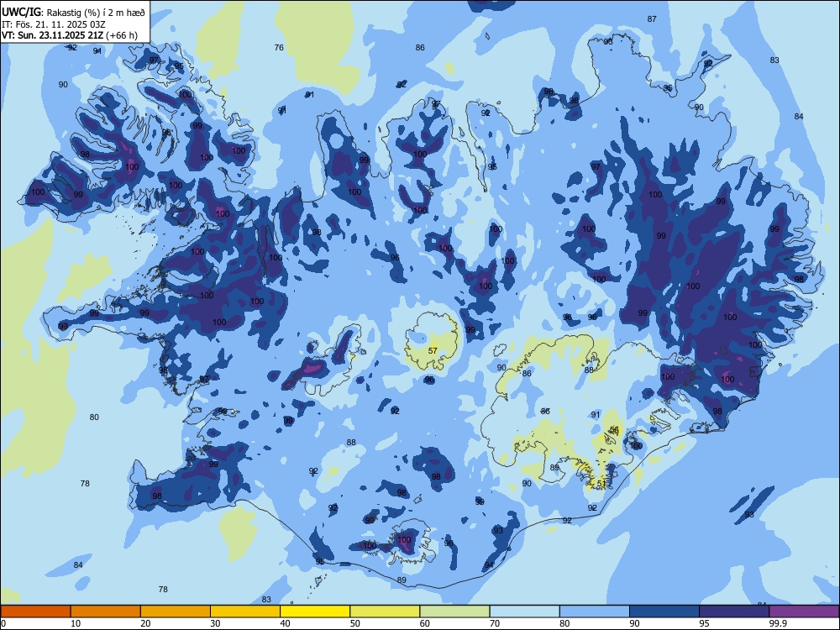Click the light orange 20–30 legend swatch
This screenshot has width=840, height=630.
click(176, 612)
